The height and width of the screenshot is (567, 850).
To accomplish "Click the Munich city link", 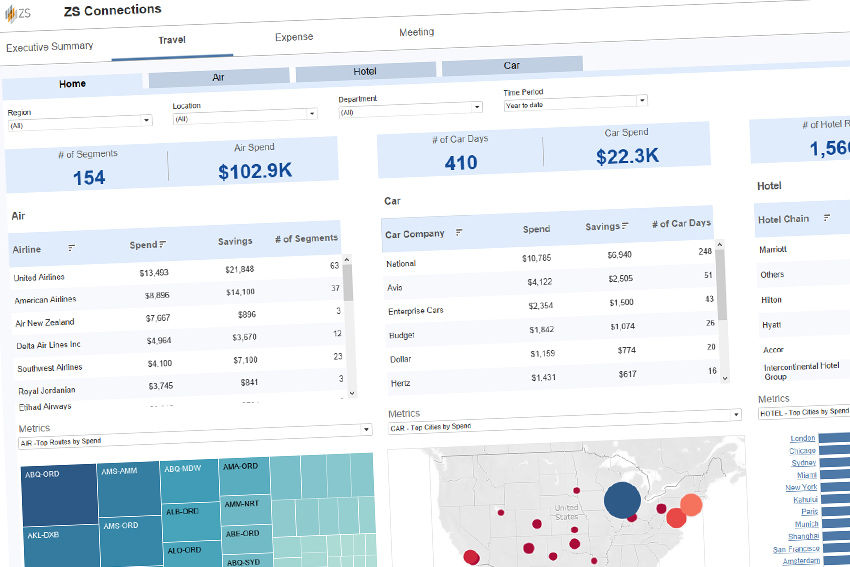I will 807,524.
